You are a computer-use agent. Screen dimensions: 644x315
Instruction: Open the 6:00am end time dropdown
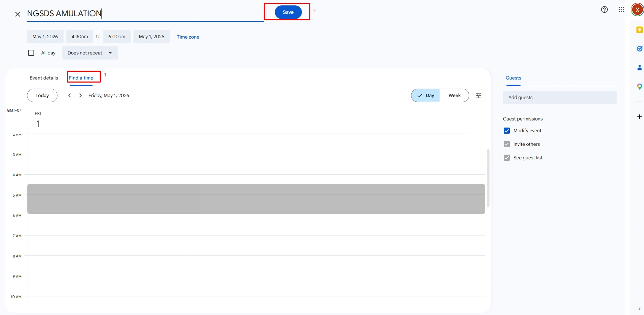click(x=117, y=37)
